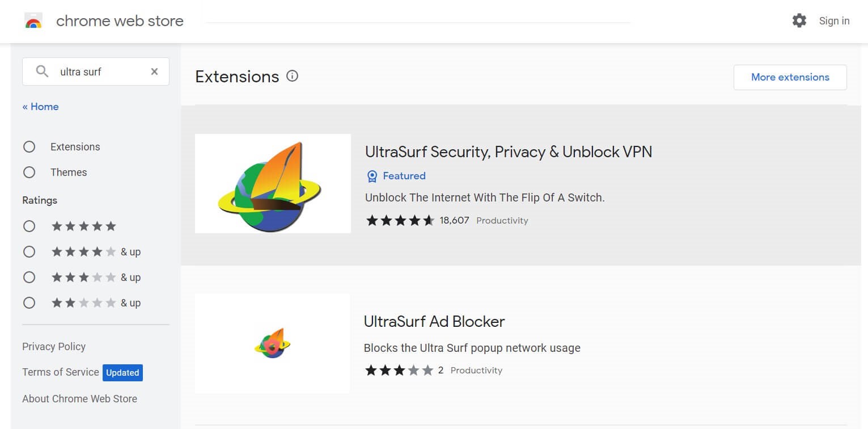The height and width of the screenshot is (429, 868).
Task: Click the More extensions button
Action: pyautogui.click(x=790, y=77)
